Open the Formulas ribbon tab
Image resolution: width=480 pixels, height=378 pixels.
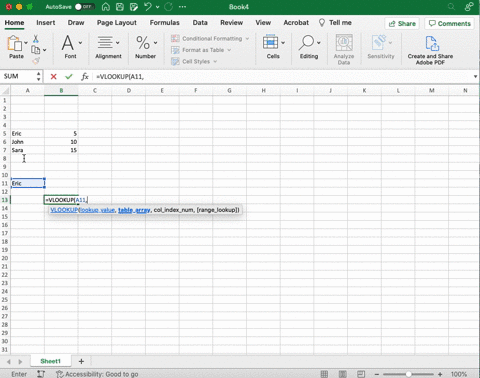click(x=164, y=23)
